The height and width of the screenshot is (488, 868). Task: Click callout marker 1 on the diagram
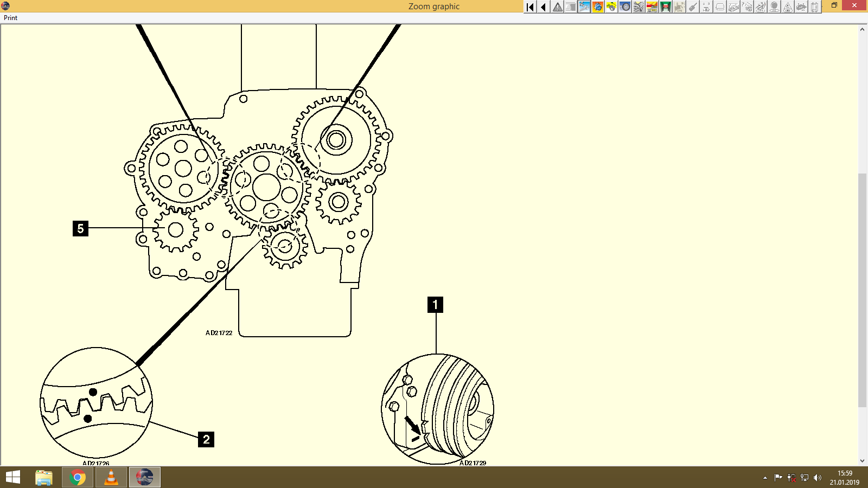coord(436,306)
